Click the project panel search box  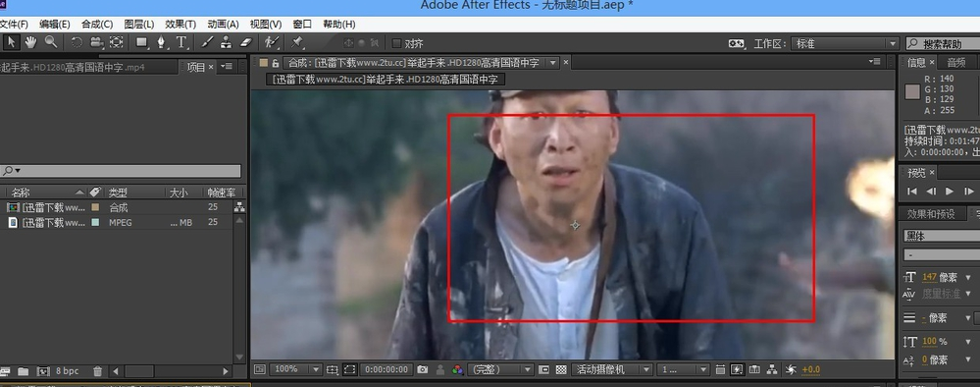(x=121, y=170)
